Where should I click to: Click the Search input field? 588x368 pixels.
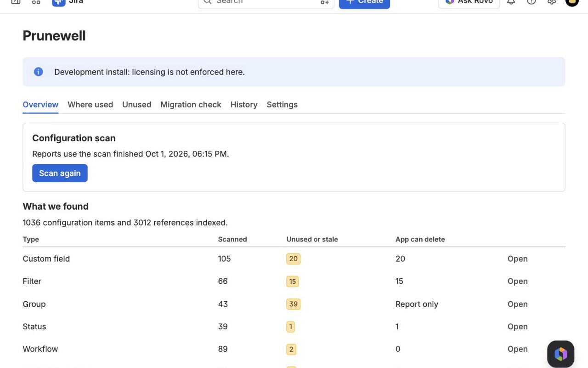click(x=266, y=3)
